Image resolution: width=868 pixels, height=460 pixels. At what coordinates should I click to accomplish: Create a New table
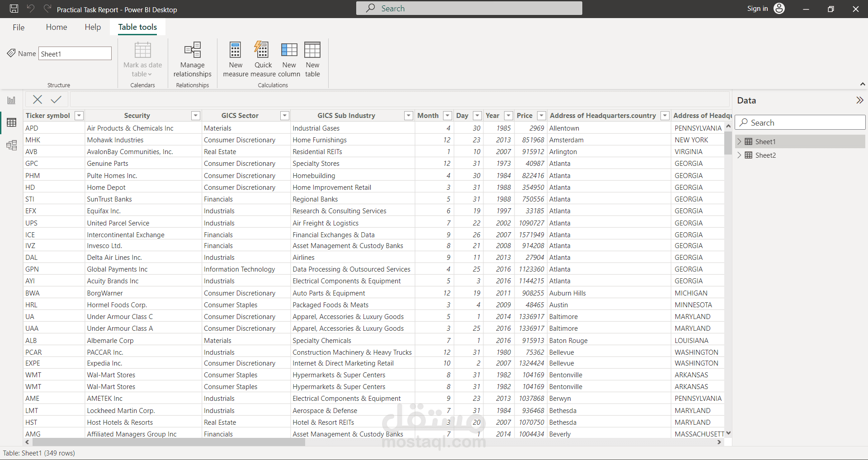pyautogui.click(x=312, y=60)
